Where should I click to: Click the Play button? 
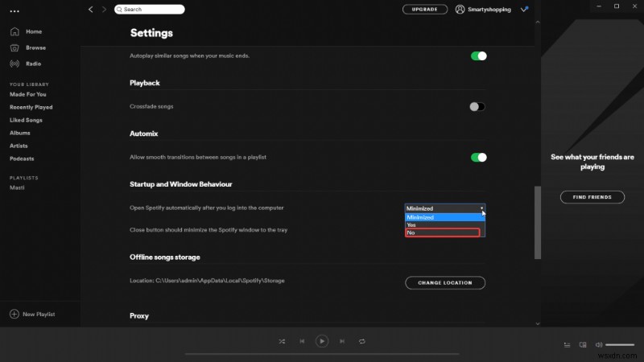322,341
